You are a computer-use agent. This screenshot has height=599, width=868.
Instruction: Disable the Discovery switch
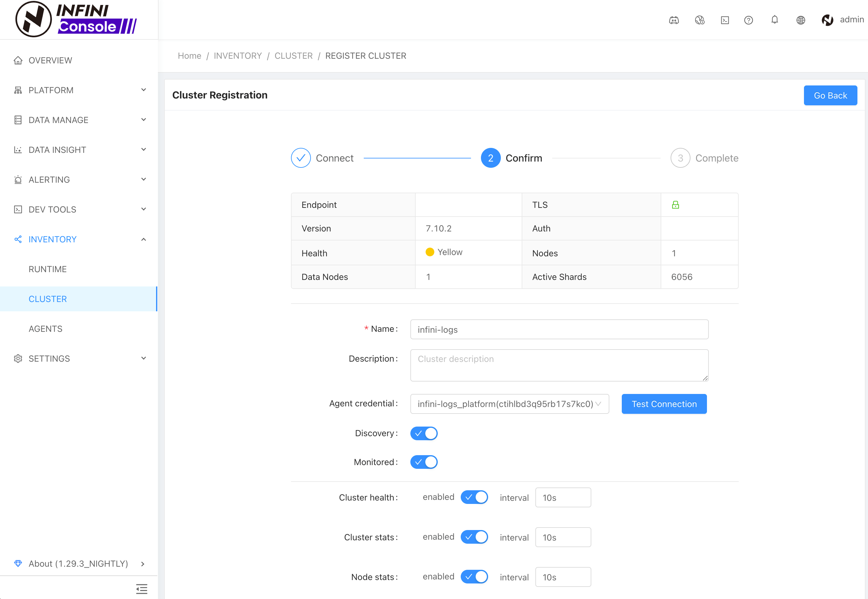(424, 433)
